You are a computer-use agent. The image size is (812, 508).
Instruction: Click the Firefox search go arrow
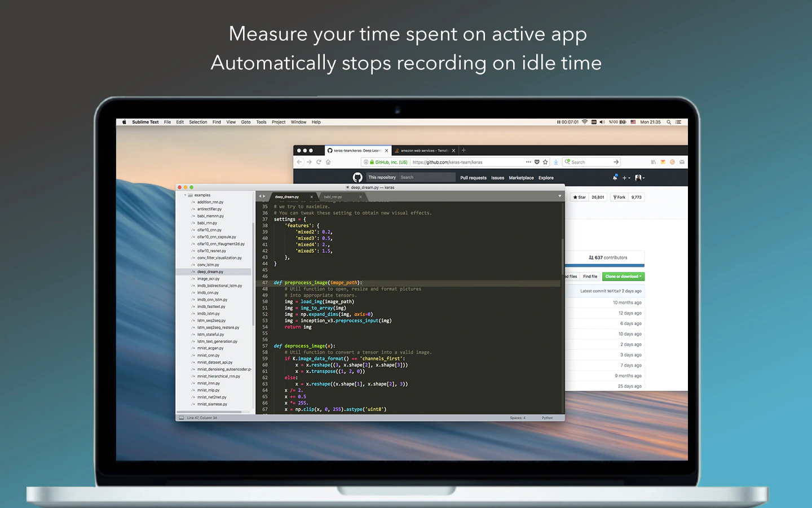(x=616, y=162)
